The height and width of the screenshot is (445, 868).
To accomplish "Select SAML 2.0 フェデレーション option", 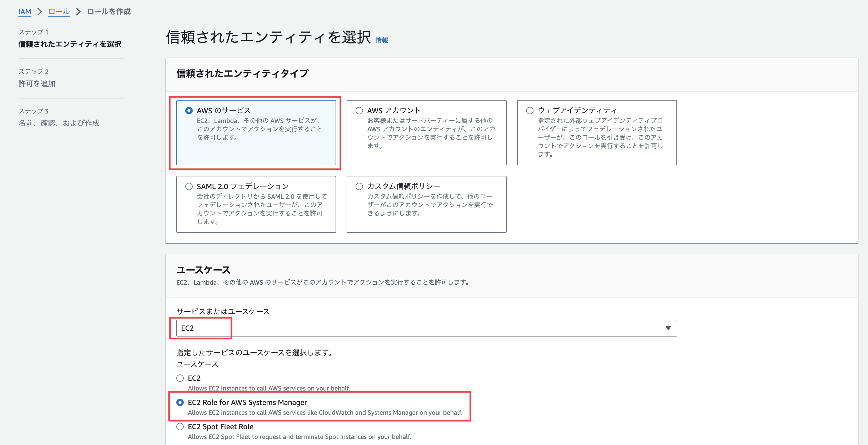I will [x=189, y=186].
